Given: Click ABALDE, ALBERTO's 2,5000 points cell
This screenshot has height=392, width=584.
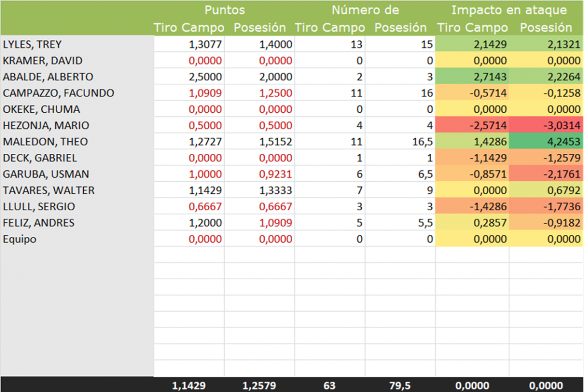Looking at the screenshot, I should pyautogui.click(x=206, y=77).
